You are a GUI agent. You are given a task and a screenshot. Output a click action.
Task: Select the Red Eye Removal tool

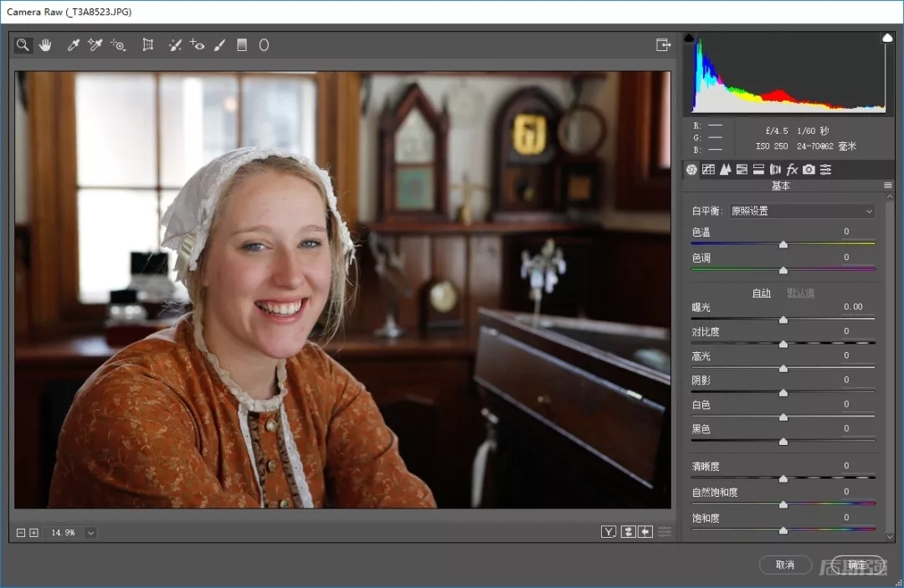198,45
